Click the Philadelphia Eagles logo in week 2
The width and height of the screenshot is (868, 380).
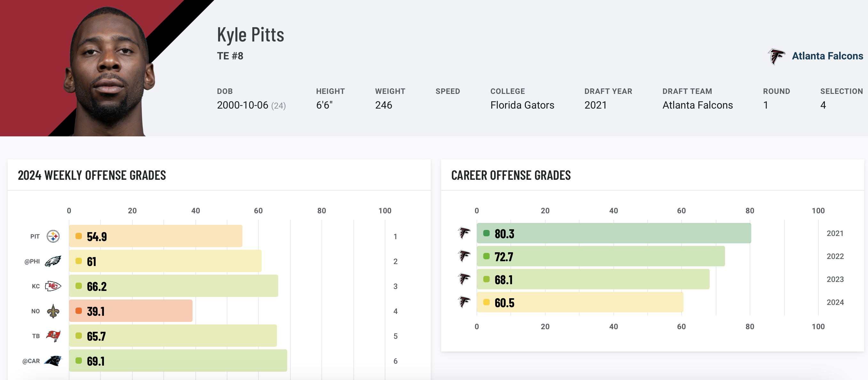tap(53, 261)
